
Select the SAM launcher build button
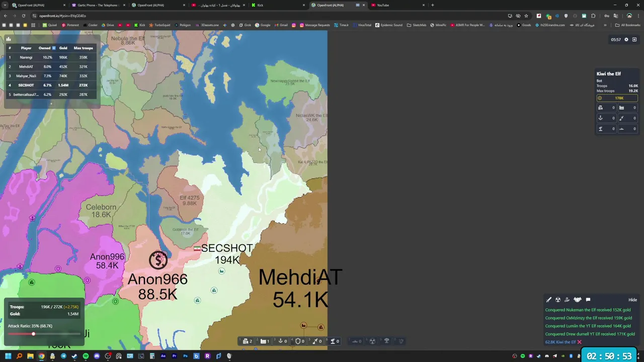point(334,341)
